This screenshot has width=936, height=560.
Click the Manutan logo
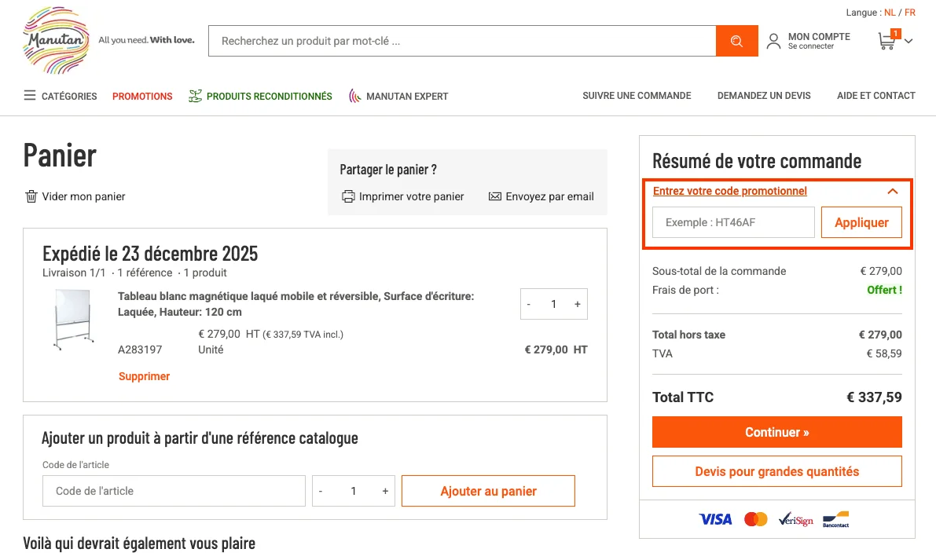pyautogui.click(x=56, y=41)
